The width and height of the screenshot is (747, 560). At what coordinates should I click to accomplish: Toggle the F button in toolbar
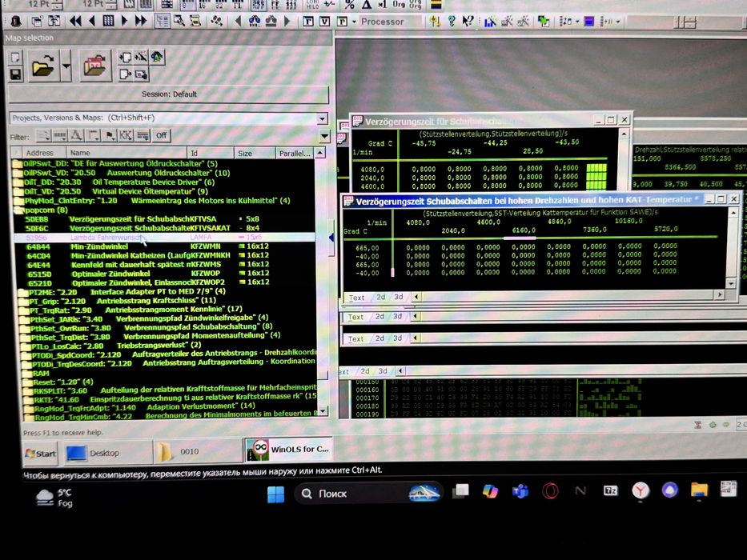308,22
